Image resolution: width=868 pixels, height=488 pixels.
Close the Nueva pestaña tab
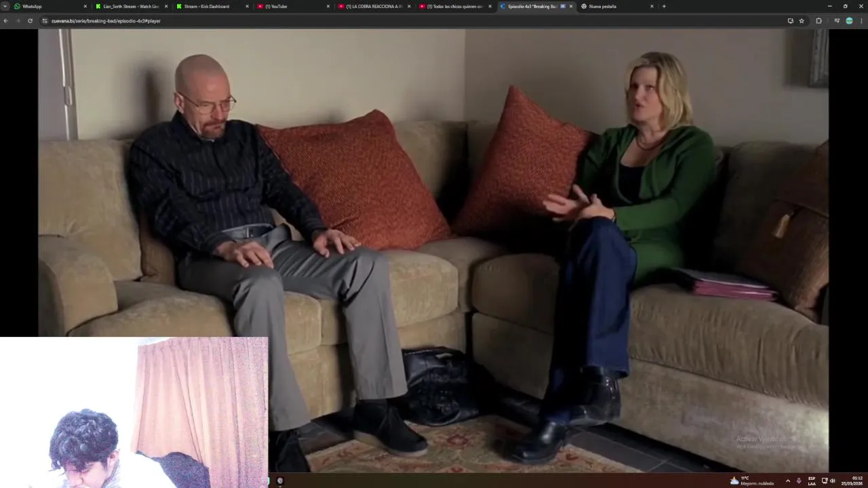pos(652,6)
